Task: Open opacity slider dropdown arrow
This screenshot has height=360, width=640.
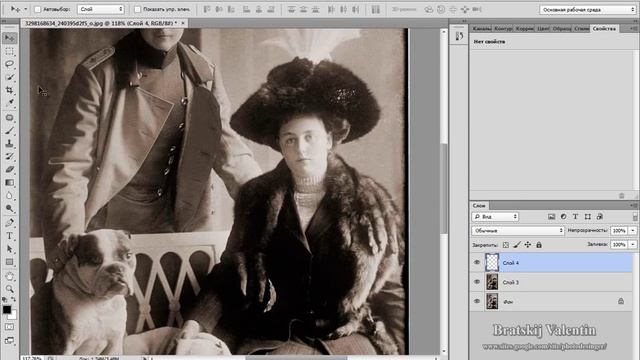Action: click(x=633, y=231)
